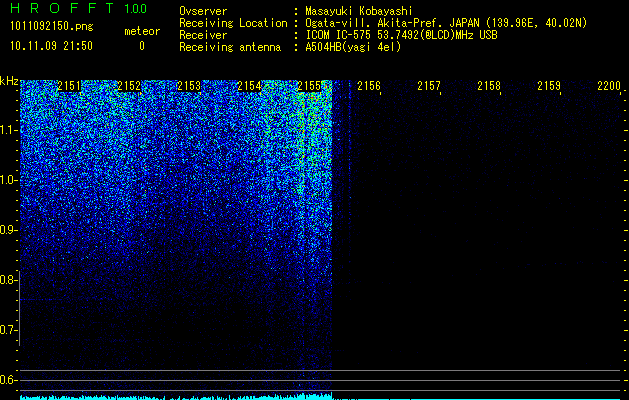Click the cyan signal level graph at bottom

[x=320, y=397]
